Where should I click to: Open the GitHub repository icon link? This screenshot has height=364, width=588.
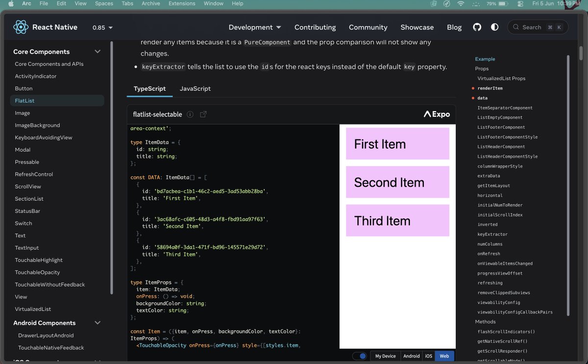point(477,27)
